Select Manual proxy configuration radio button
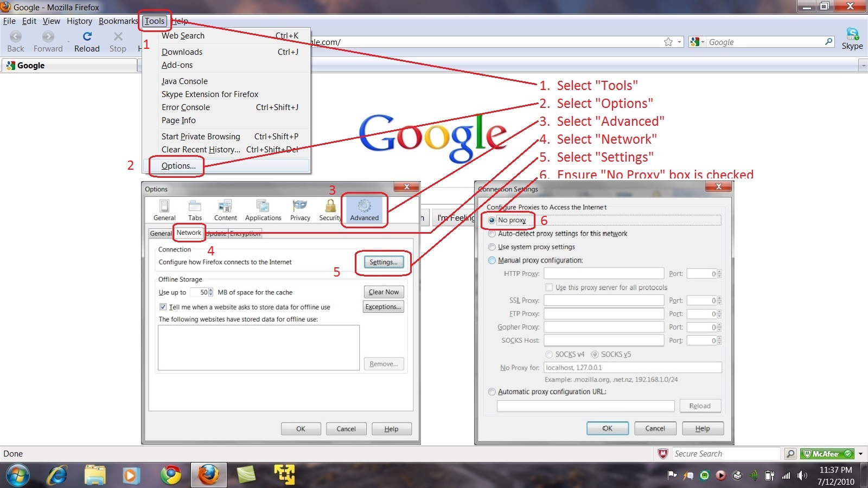Viewport: 868px width, 488px height. pos(492,260)
